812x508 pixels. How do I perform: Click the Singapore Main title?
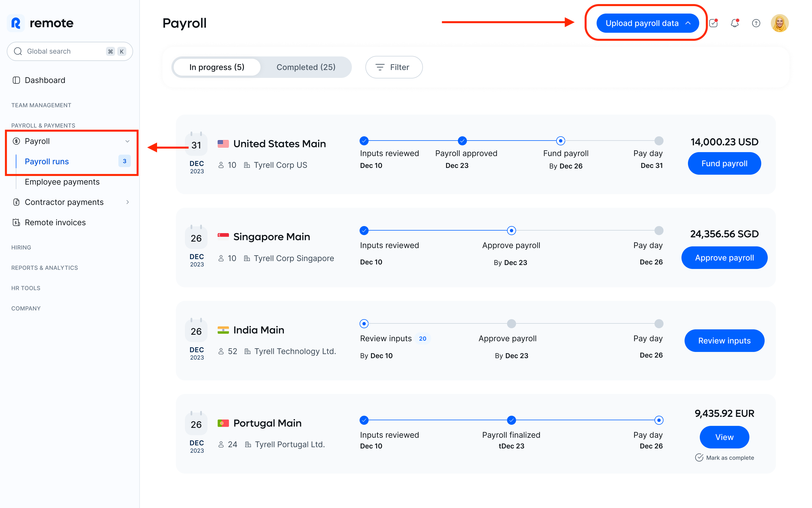pyautogui.click(x=272, y=237)
